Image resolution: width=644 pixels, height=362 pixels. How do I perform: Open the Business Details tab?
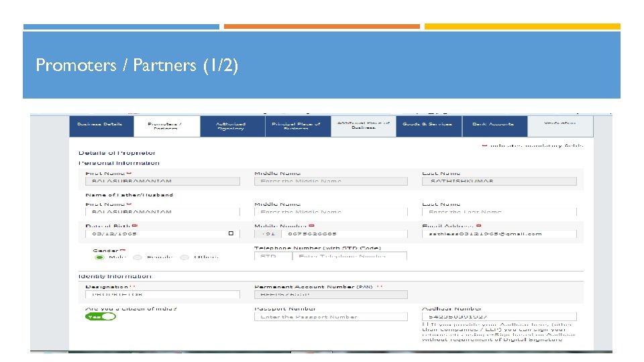click(x=101, y=126)
